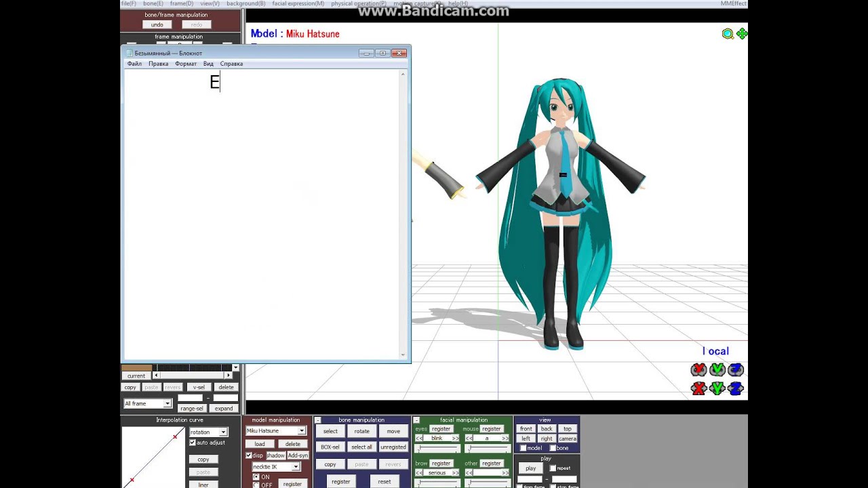Open the mouth 'a' expression dropdown
868x488 pixels.
[x=487, y=439]
